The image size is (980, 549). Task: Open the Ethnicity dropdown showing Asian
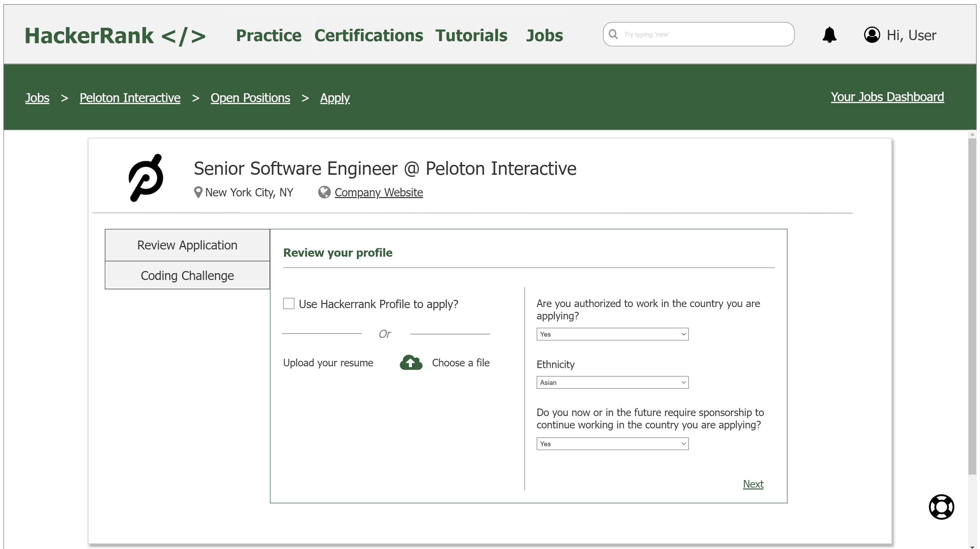tap(612, 382)
